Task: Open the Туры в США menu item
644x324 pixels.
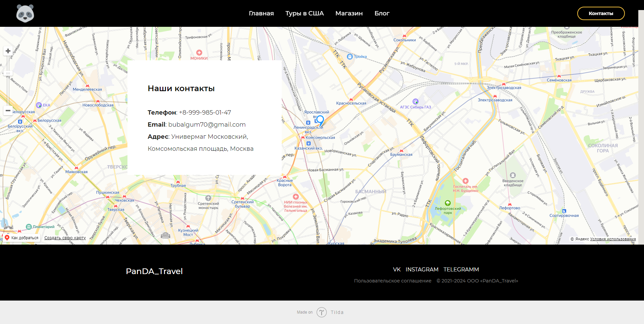Action: point(305,13)
